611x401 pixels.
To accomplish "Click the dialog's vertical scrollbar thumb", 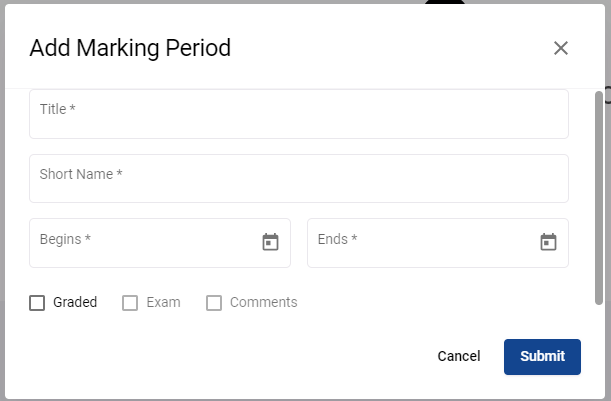I will coord(599,198).
